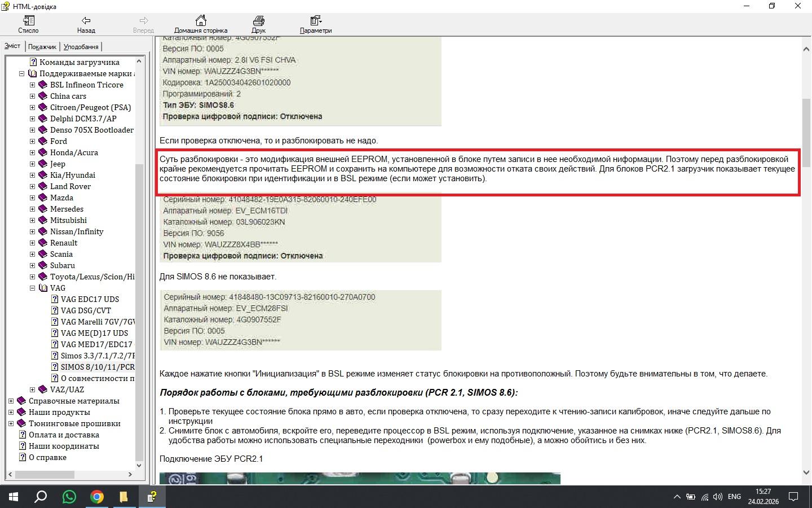Collapse the VAG tree node
The height and width of the screenshot is (508, 812).
click(32, 288)
